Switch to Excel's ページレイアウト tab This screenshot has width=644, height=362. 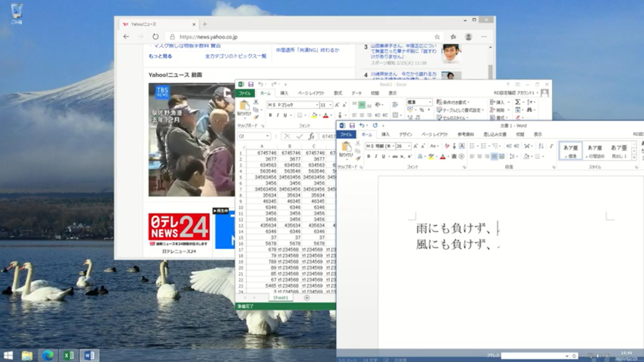pos(311,93)
